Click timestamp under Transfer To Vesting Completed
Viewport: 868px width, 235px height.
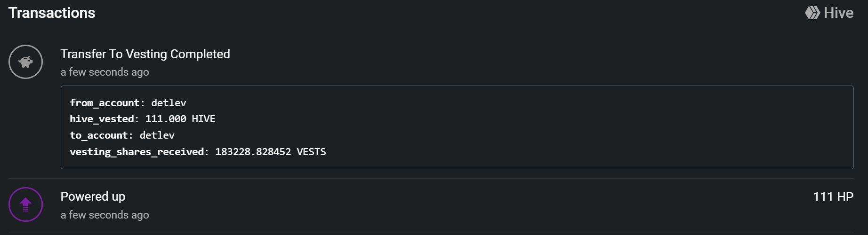tap(104, 72)
